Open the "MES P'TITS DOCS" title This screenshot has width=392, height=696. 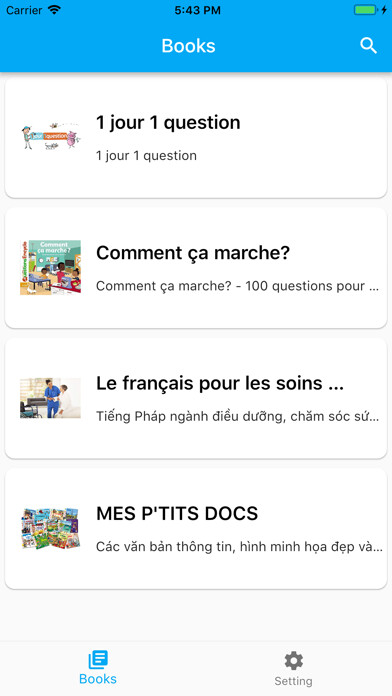(177, 514)
